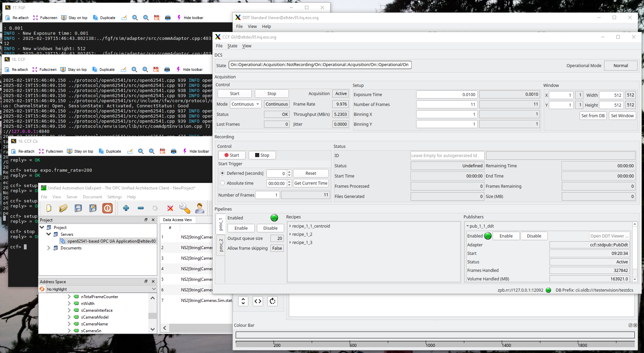644x353 pixels.
Task: Switch to the proc_2 pipeline tab
Action: click(x=221, y=245)
